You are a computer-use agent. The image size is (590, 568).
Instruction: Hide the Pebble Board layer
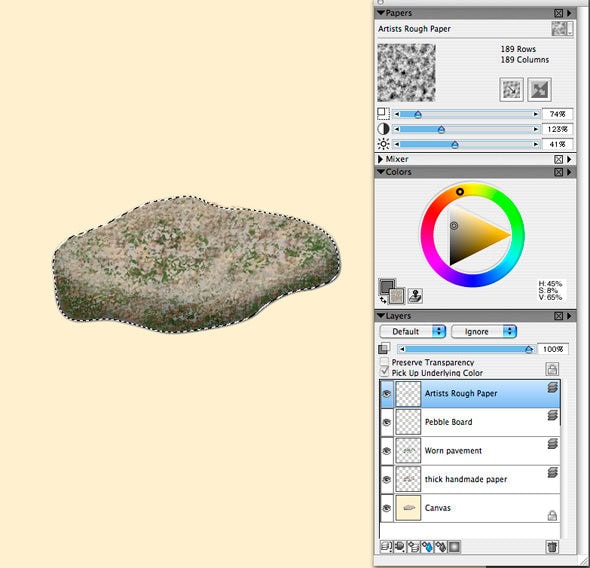pyautogui.click(x=386, y=422)
